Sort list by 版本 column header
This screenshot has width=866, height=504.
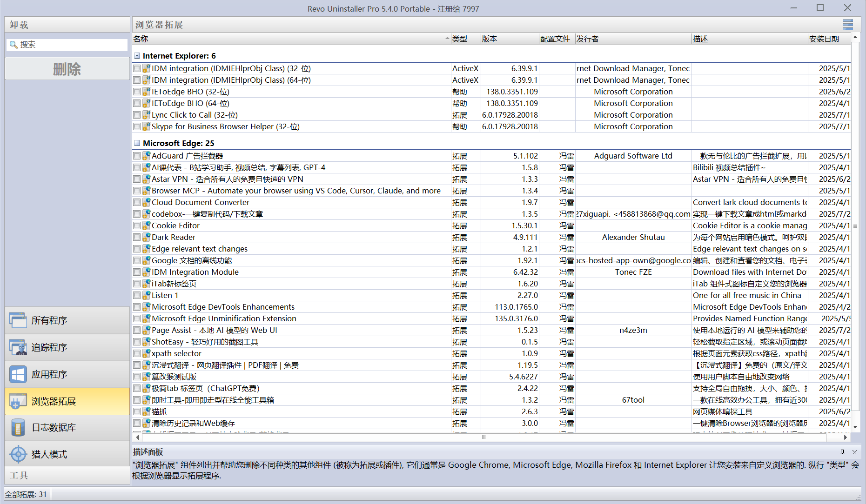(510, 39)
